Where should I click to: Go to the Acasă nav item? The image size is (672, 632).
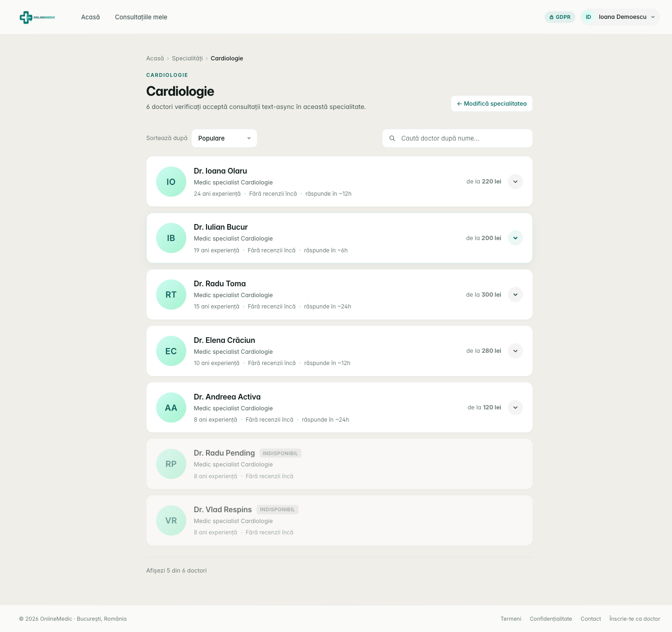91,17
